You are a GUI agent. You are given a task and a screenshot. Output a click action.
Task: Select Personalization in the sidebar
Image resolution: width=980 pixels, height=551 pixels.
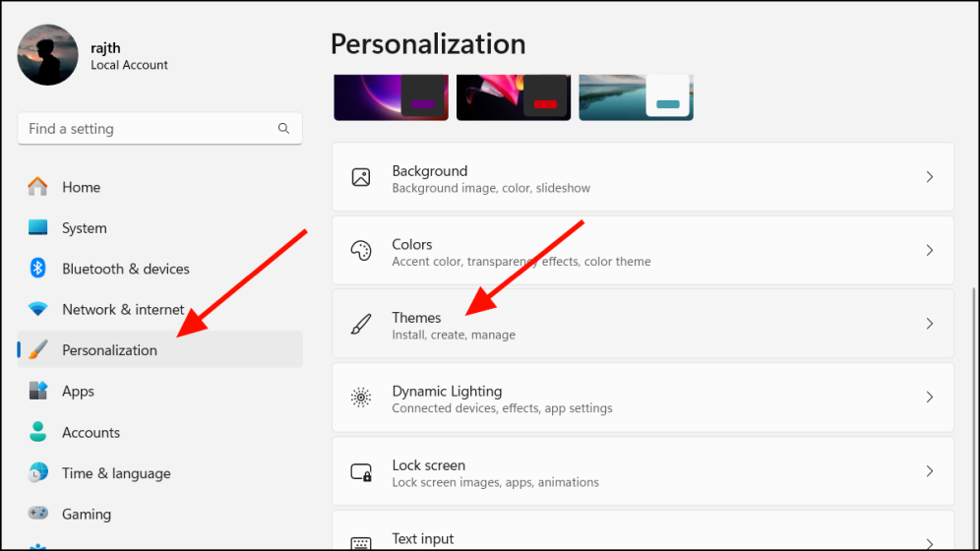160,350
